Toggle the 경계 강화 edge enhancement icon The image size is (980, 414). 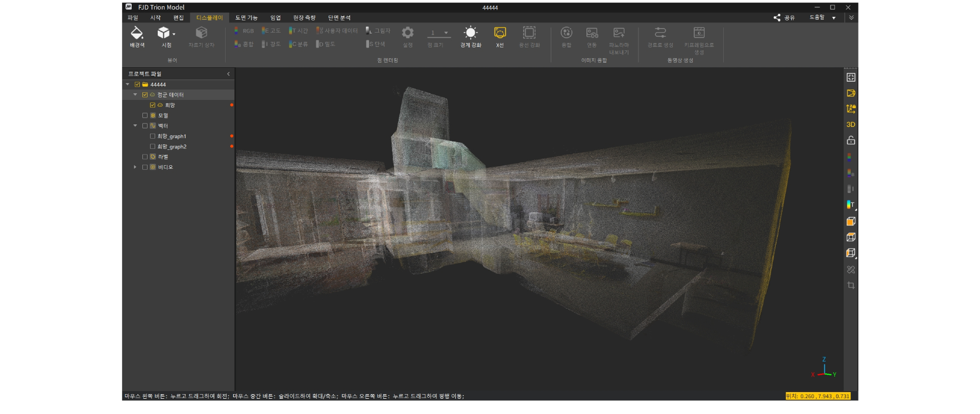470,34
